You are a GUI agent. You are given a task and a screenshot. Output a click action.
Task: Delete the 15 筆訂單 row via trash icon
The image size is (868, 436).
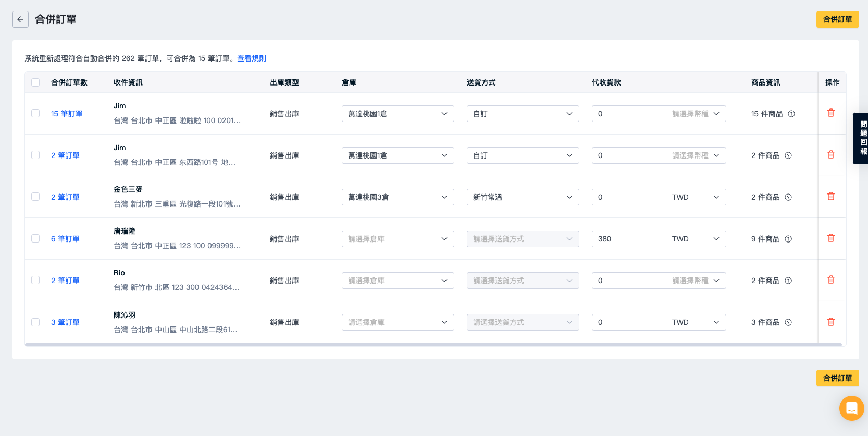(831, 113)
